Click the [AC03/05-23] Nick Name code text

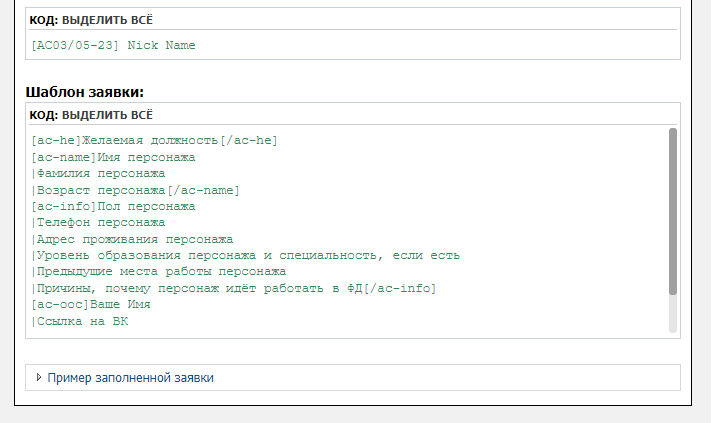(113, 45)
